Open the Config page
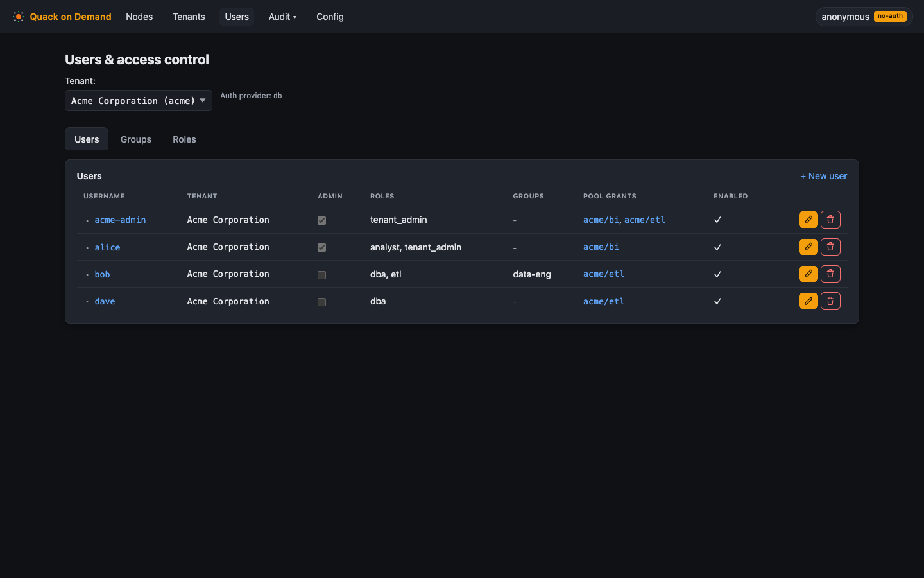Image resolution: width=924 pixels, height=578 pixels. coord(330,17)
